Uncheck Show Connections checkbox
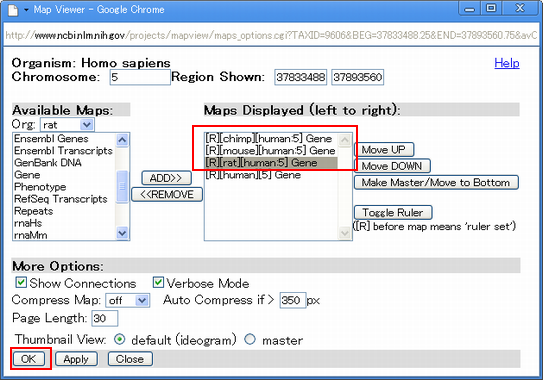Screen dimensions: 543x380 click(x=21, y=282)
